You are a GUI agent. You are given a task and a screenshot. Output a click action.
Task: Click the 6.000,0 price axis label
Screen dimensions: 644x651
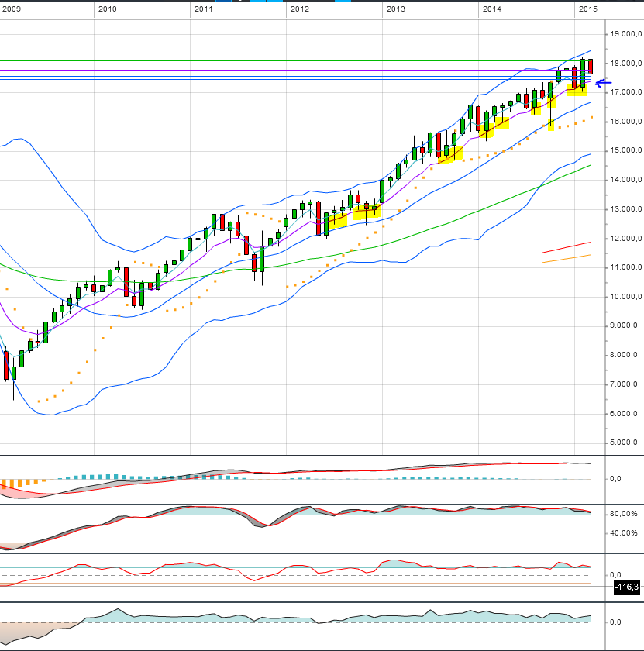tap(624, 414)
